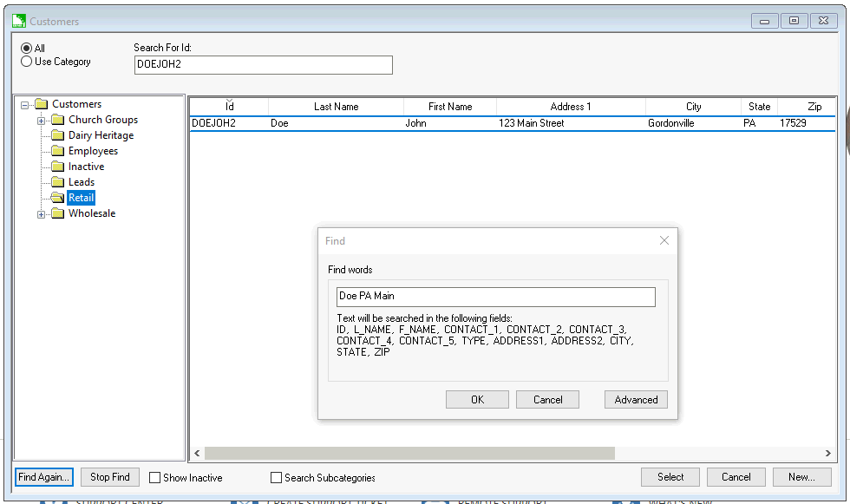Click the City column header
This screenshot has height=504, width=850.
point(693,107)
